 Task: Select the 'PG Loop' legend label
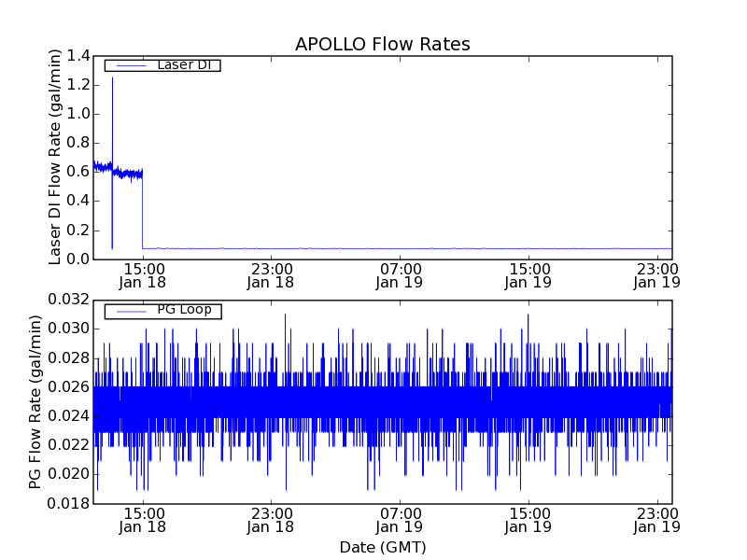[x=184, y=310]
